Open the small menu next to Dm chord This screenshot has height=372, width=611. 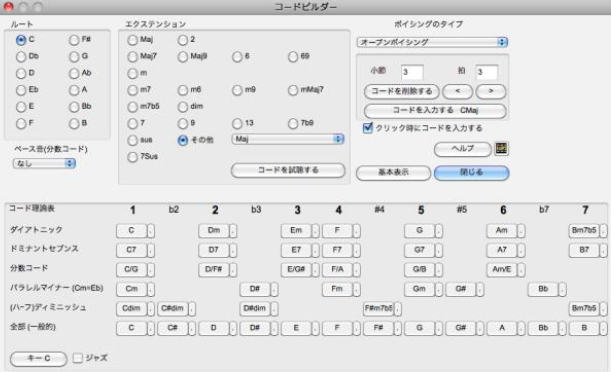point(233,231)
